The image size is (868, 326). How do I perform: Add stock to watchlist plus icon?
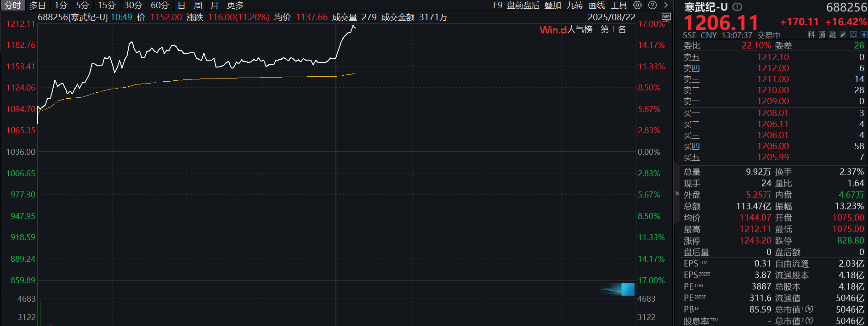tap(864, 35)
